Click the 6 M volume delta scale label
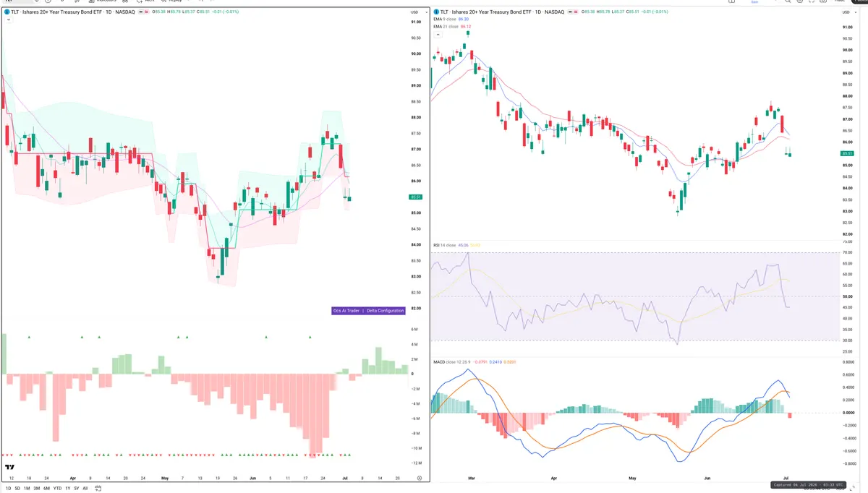Screen dimensions: 868x493 [415, 330]
